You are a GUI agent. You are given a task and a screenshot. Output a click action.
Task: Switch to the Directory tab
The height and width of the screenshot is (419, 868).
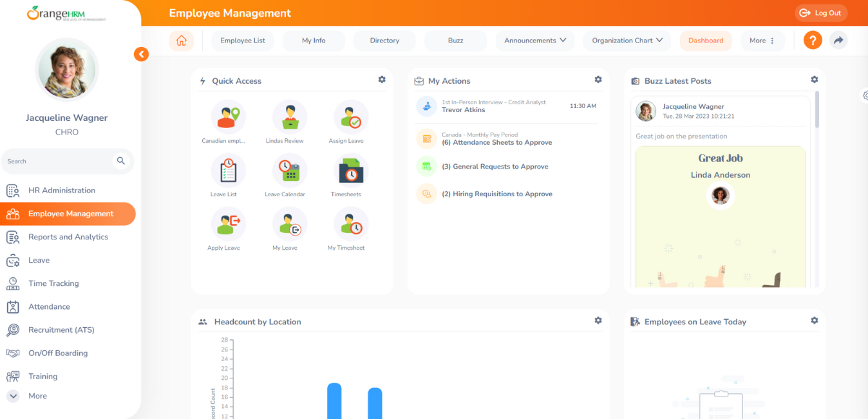(384, 40)
